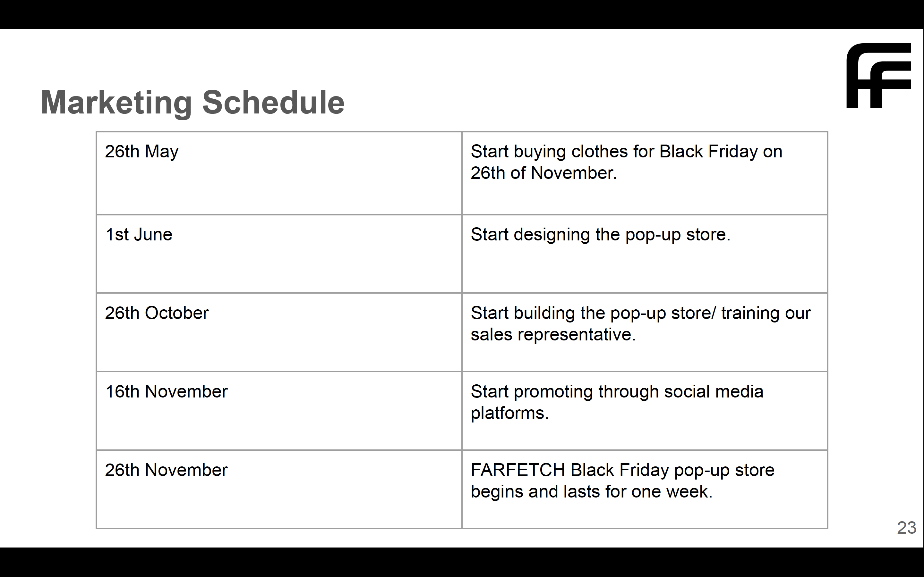924x577 pixels.
Task: Click the black bar above the slide
Action: point(462,14)
